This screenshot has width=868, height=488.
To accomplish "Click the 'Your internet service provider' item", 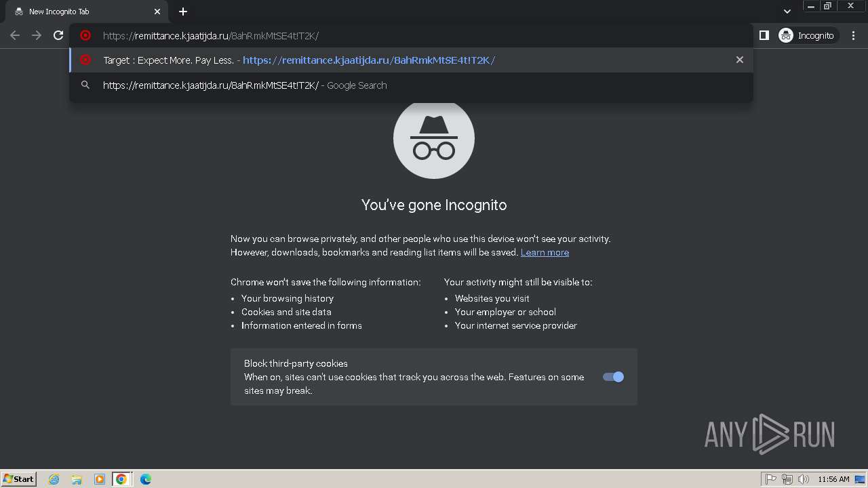I will click(516, 325).
